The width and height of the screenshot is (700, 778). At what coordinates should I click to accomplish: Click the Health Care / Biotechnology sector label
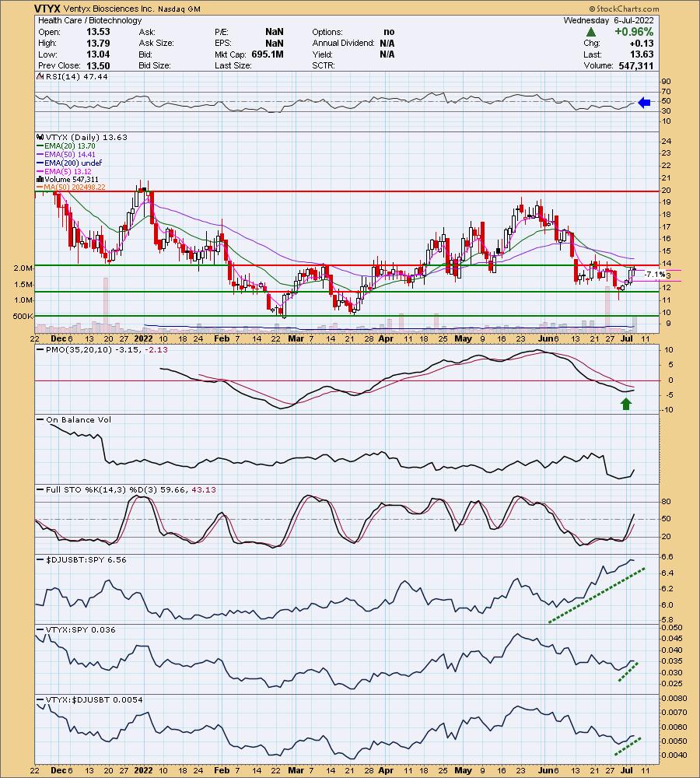[89, 20]
